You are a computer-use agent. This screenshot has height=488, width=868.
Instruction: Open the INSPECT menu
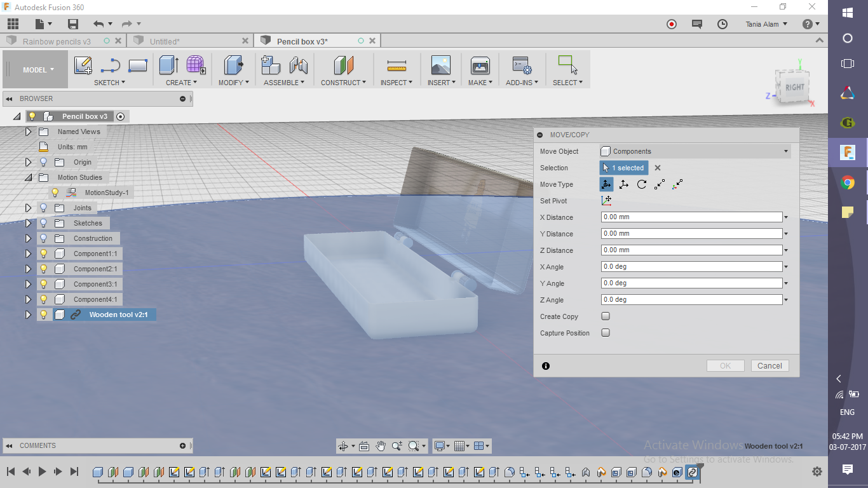point(397,83)
